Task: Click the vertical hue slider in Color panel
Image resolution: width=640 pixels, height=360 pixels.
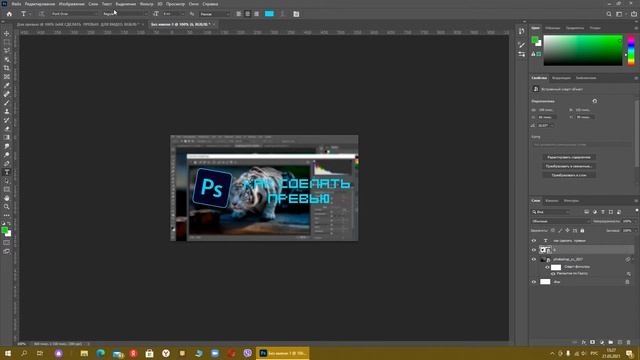Action: coord(631,50)
